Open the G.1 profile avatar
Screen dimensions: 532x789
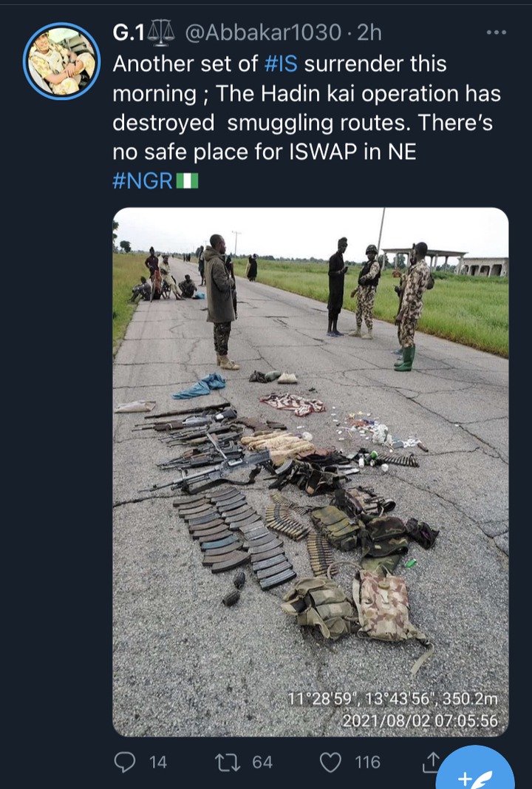61,61
